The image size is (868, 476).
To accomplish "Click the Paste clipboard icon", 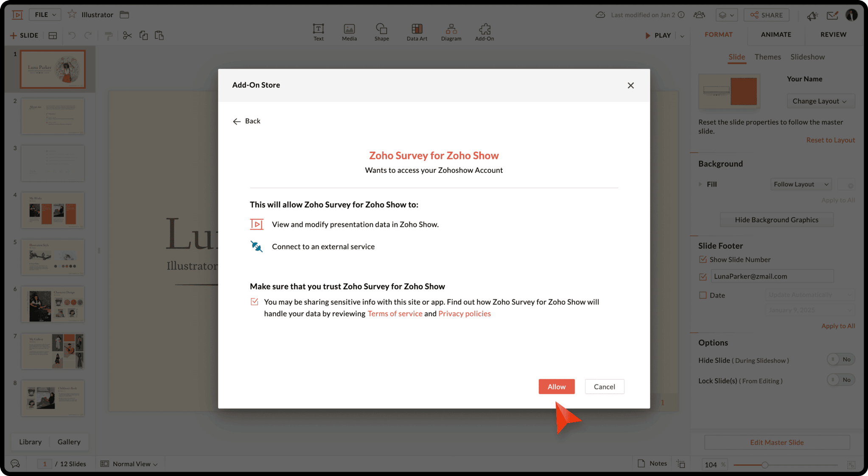I will point(159,35).
